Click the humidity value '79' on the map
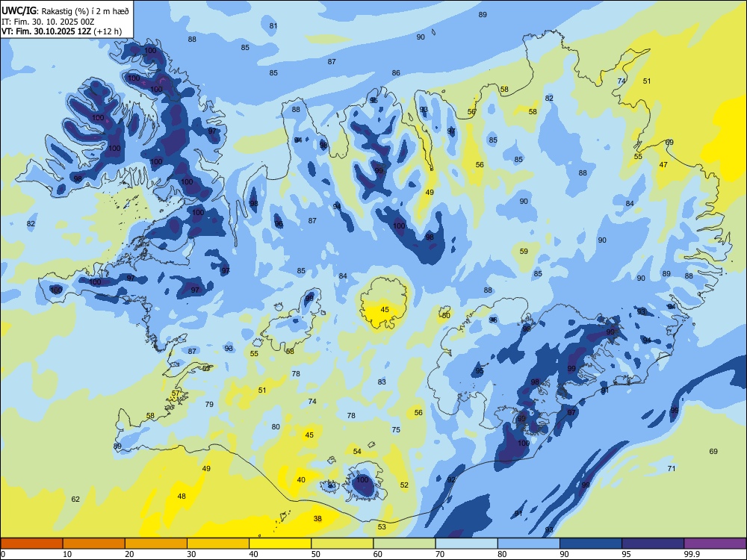The width and height of the screenshot is (747, 560). 209,404
